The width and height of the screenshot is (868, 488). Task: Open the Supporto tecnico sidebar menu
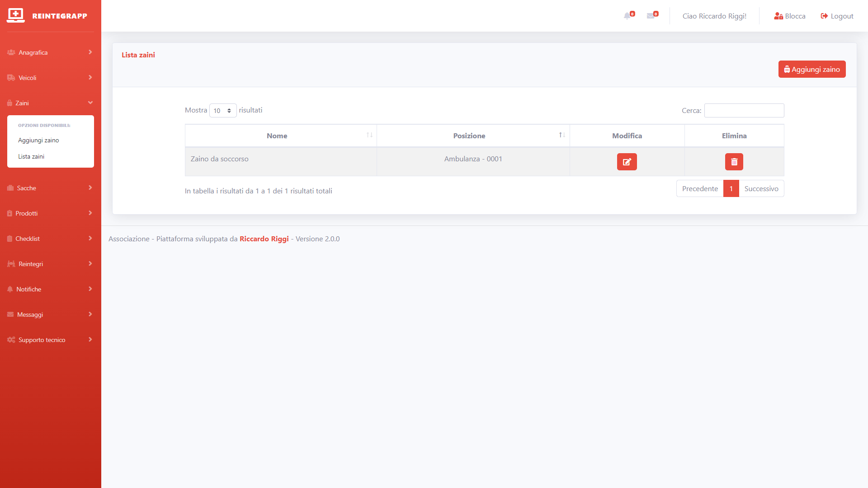point(50,340)
